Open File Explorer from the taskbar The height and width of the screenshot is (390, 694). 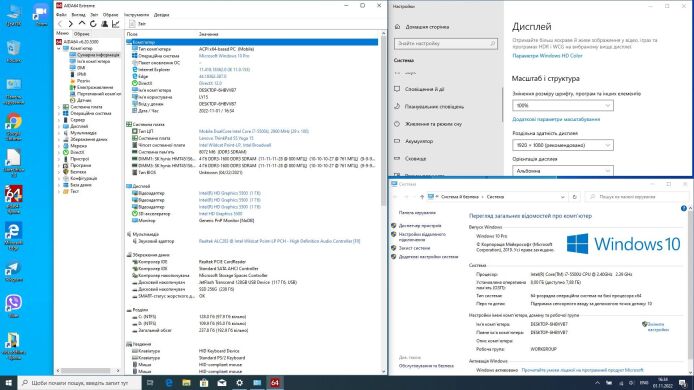point(186,383)
